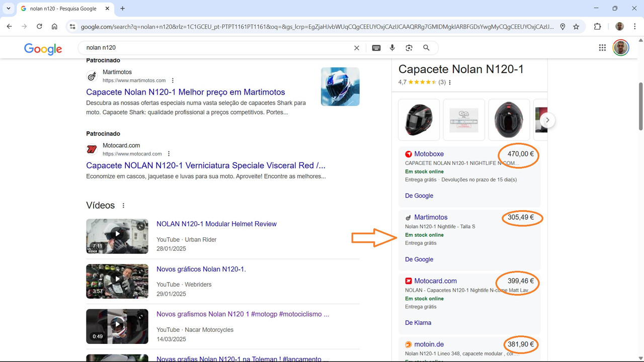
Task: Open the extensions puzzle icon
Action: [x=598, y=27]
